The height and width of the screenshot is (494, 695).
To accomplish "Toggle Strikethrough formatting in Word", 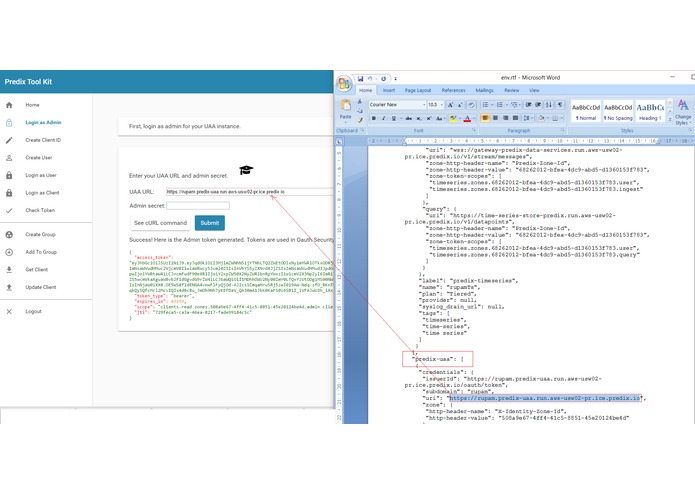I will (409, 118).
